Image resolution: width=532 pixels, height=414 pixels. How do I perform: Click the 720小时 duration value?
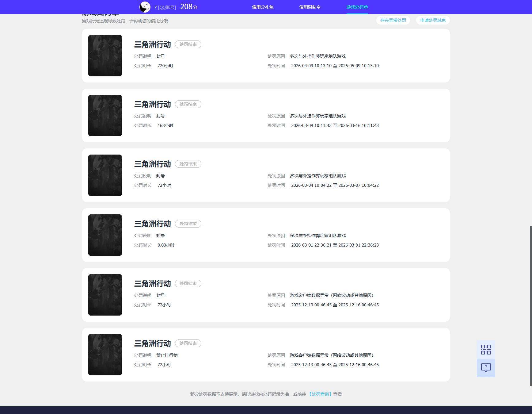(165, 66)
